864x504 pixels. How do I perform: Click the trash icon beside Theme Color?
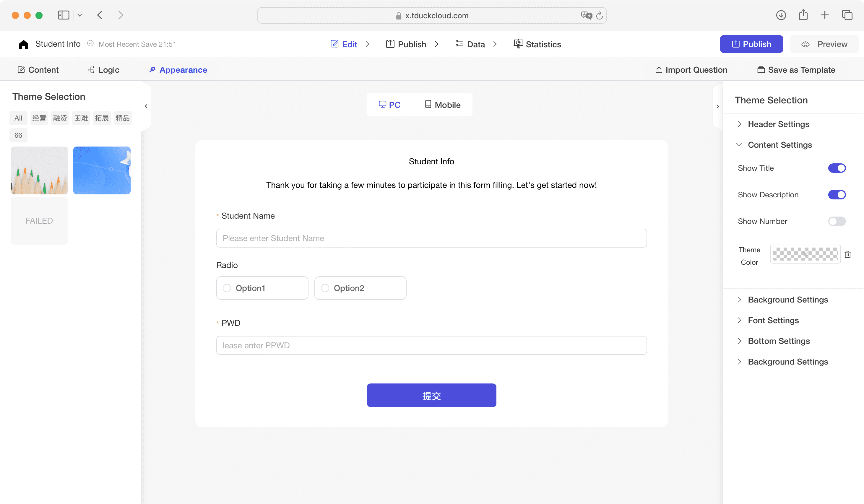click(x=847, y=254)
